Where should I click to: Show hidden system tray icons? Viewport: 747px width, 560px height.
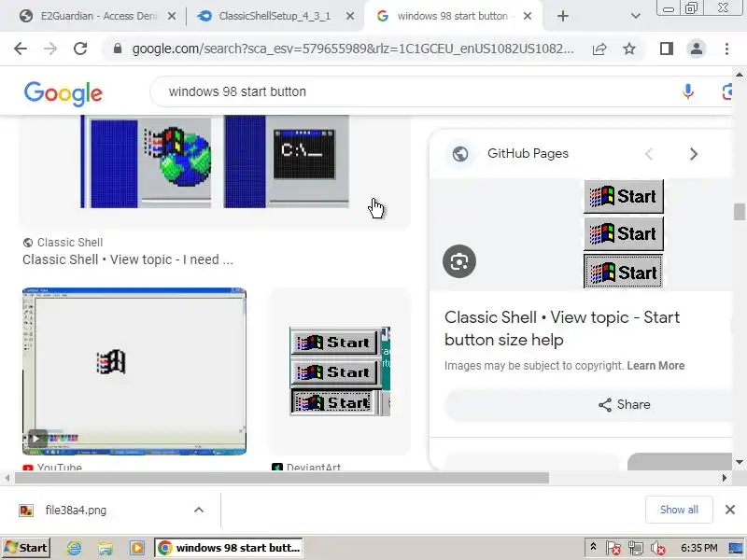tap(593, 547)
